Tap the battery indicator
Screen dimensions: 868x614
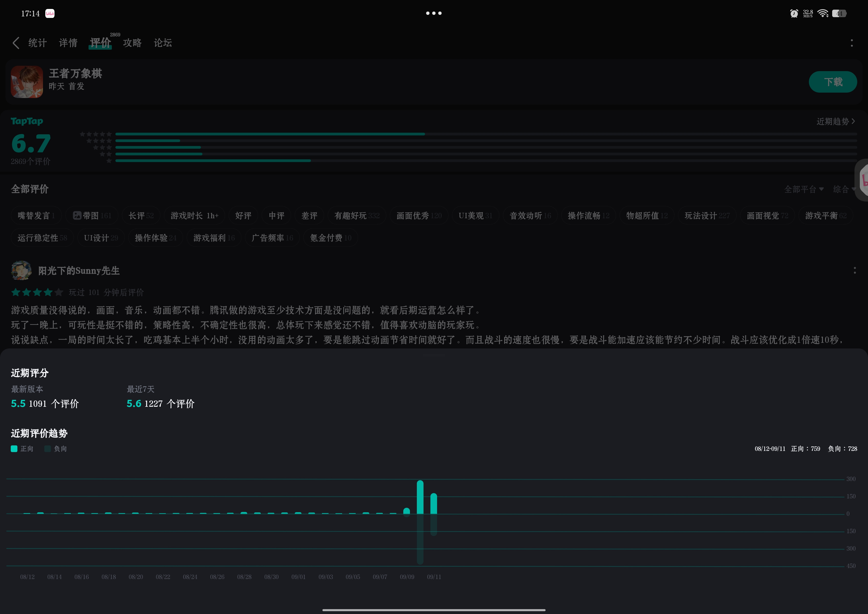click(839, 14)
